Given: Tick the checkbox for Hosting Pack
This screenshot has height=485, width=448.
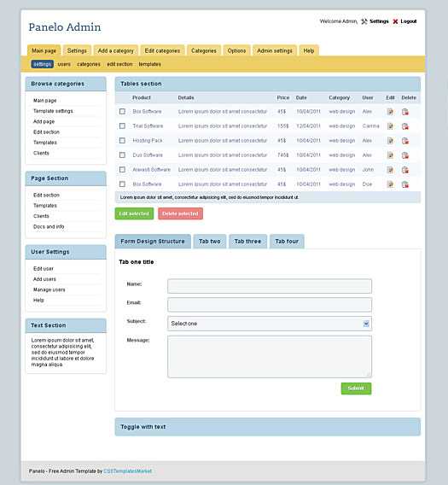Looking at the screenshot, I should [x=122, y=140].
